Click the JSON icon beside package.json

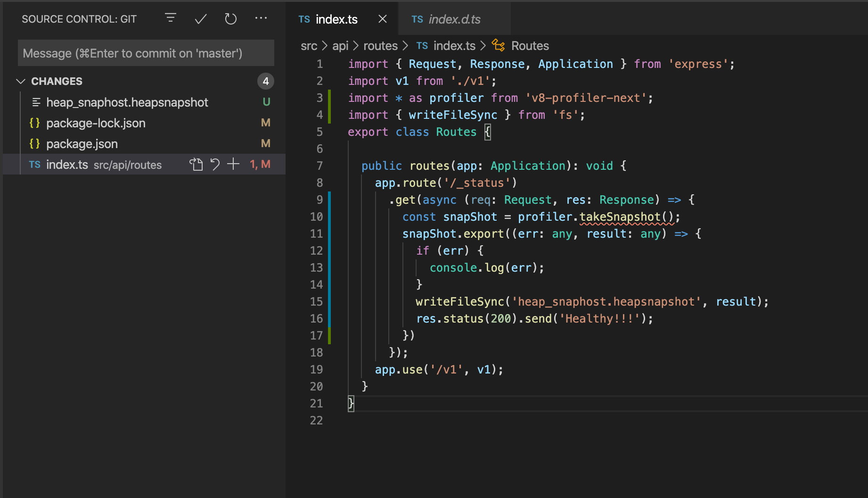[34, 144]
